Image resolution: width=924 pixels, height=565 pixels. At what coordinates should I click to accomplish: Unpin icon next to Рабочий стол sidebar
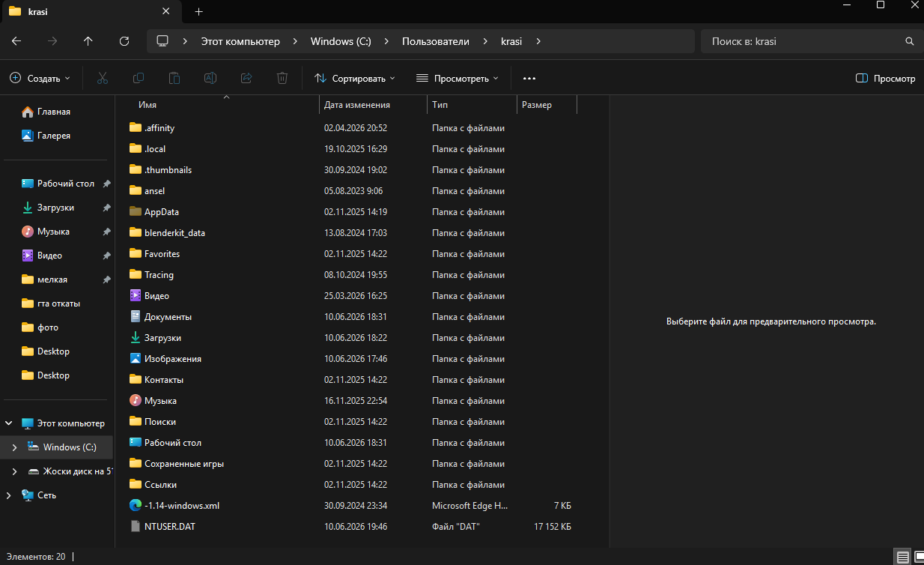coord(106,184)
